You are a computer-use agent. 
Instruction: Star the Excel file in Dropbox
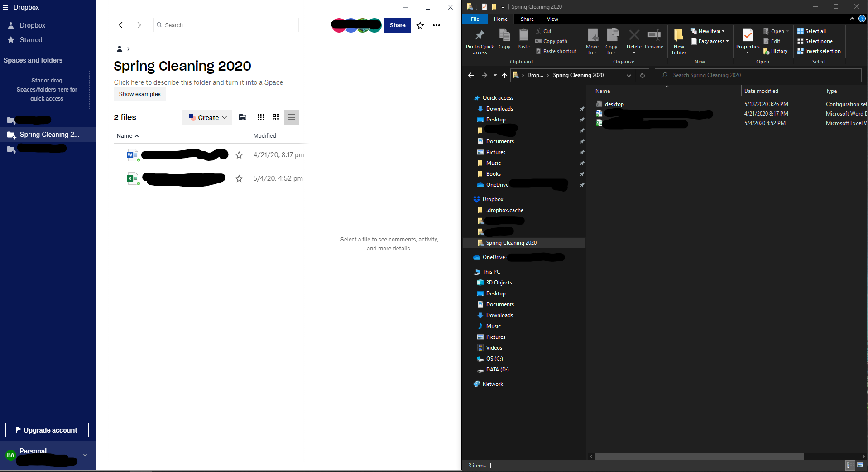click(239, 179)
